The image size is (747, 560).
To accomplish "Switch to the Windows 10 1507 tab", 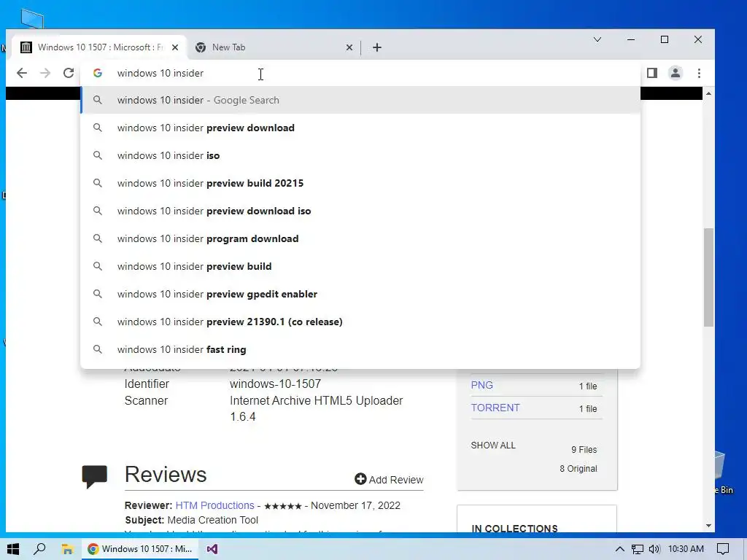I will pyautogui.click(x=98, y=47).
